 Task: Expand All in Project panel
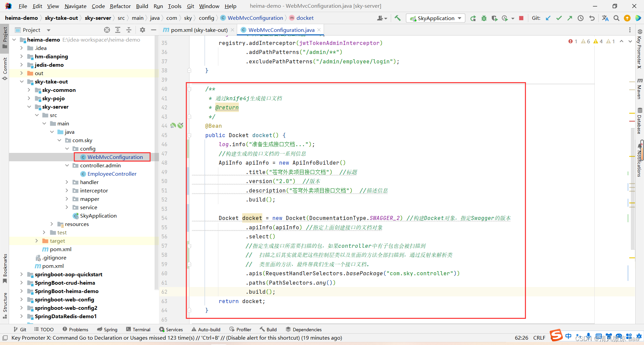[x=118, y=30]
